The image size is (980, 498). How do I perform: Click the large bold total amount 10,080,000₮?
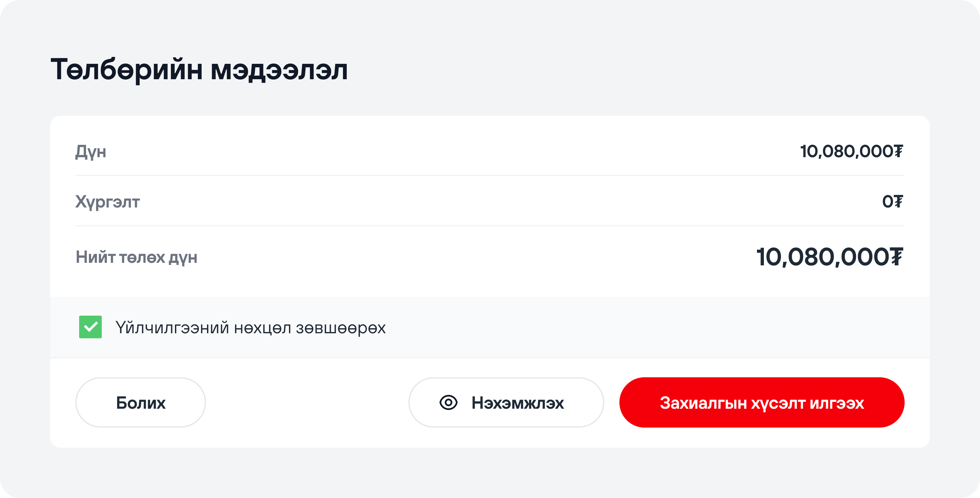tap(829, 257)
